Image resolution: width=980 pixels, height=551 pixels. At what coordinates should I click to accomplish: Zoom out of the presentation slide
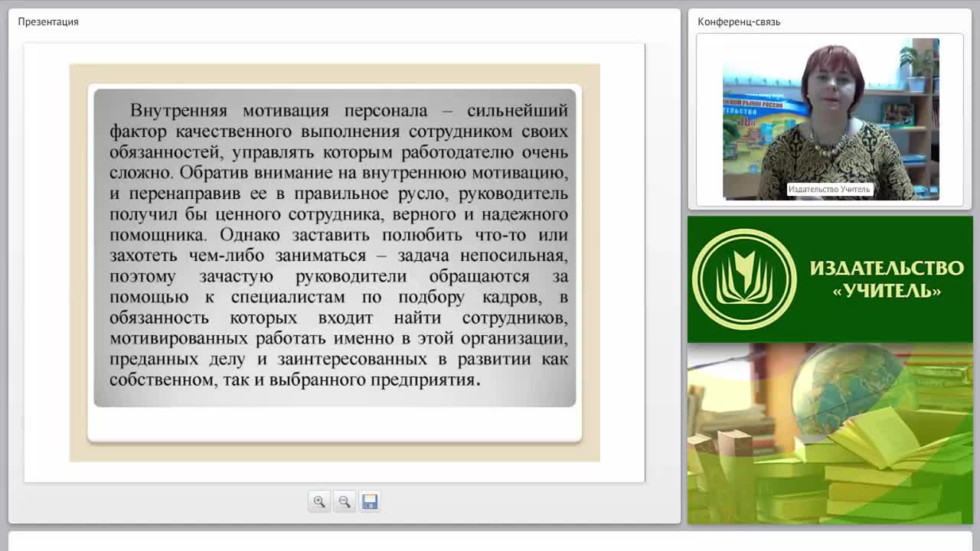tap(345, 502)
